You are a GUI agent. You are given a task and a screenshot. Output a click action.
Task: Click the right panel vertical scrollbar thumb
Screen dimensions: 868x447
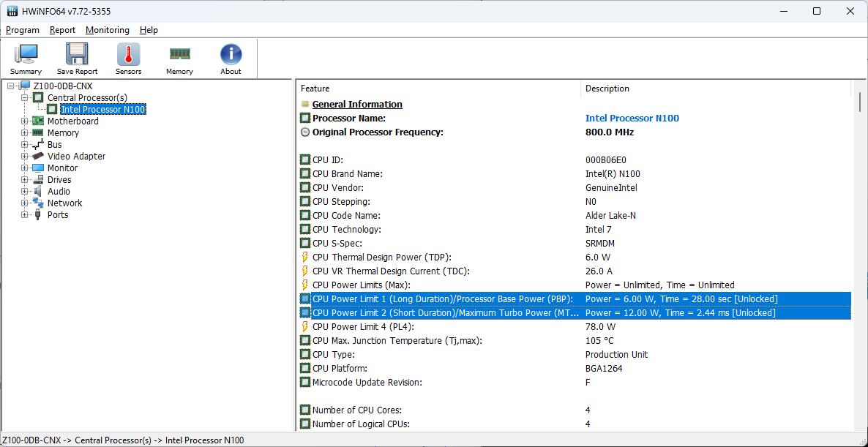(860, 101)
